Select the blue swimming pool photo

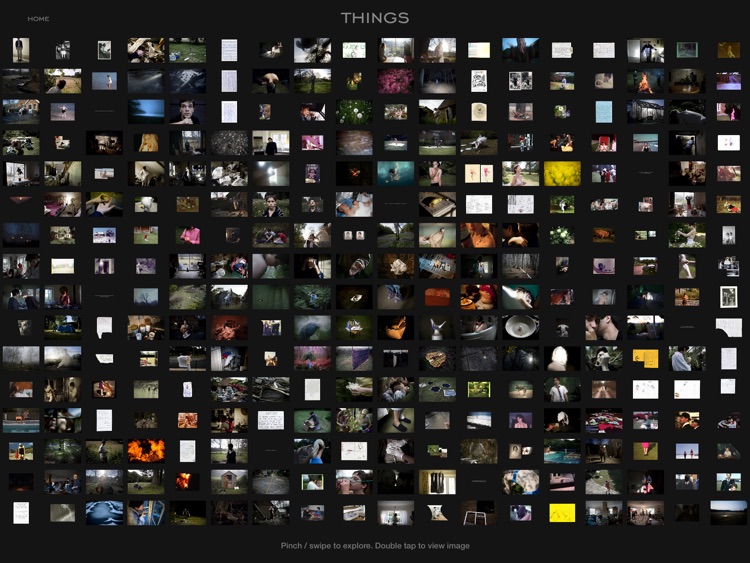[562, 451]
